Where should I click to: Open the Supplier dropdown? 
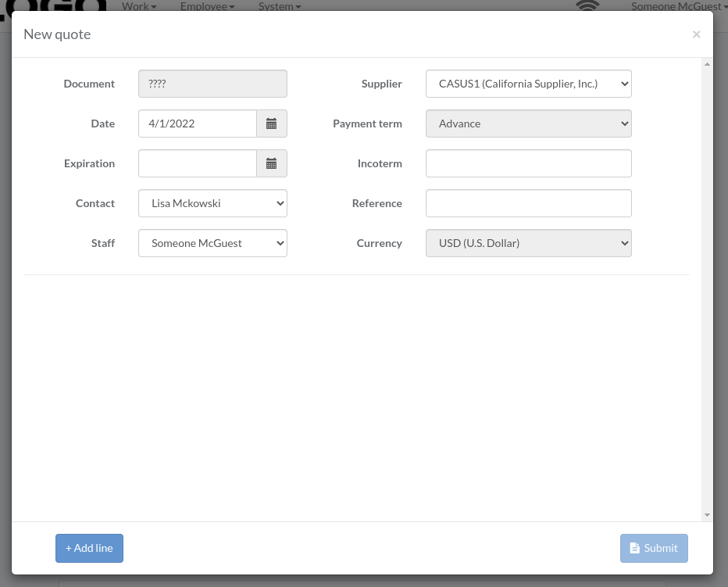[x=528, y=84]
